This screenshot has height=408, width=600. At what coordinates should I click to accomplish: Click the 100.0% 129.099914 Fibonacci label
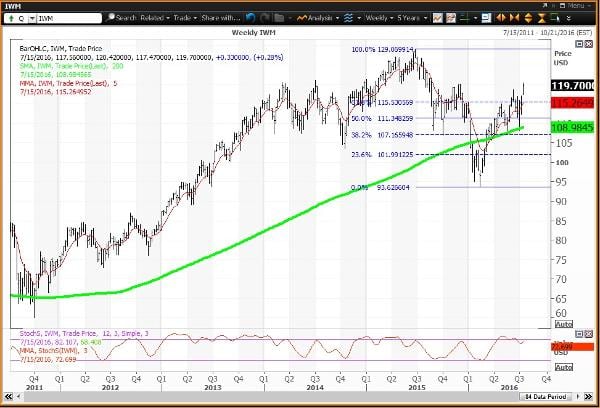(x=382, y=49)
